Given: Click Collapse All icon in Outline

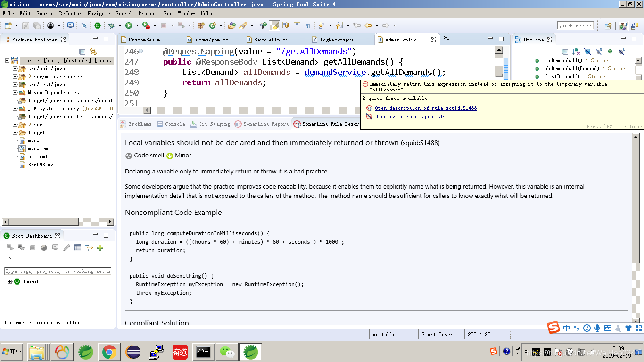Looking at the screenshot, I should [565, 51].
